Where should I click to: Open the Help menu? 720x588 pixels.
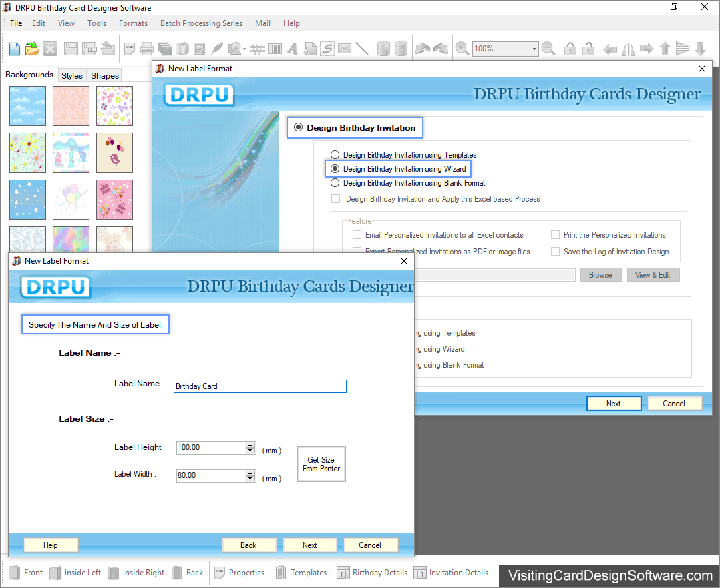[x=291, y=23]
